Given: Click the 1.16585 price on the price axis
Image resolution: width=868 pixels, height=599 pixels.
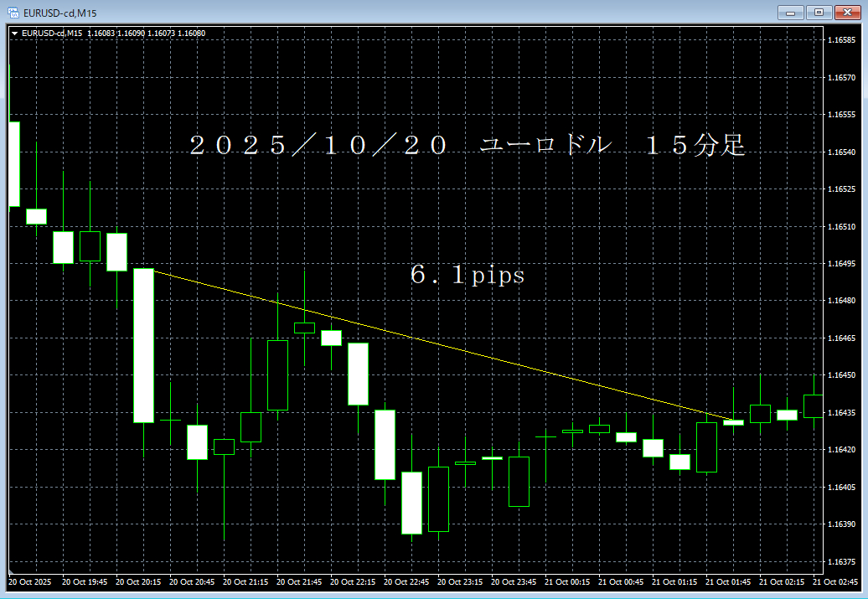Looking at the screenshot, I should pos(840,40).
